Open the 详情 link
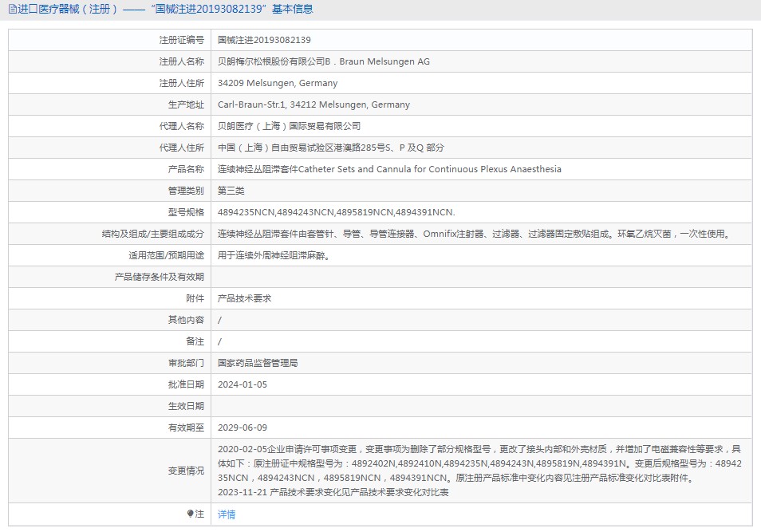Image resolution: width=761 pixels, height=532 pixels. click(227, 514)
